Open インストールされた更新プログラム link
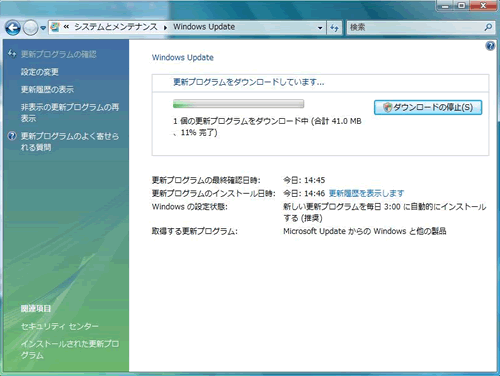 coord(70,349)
